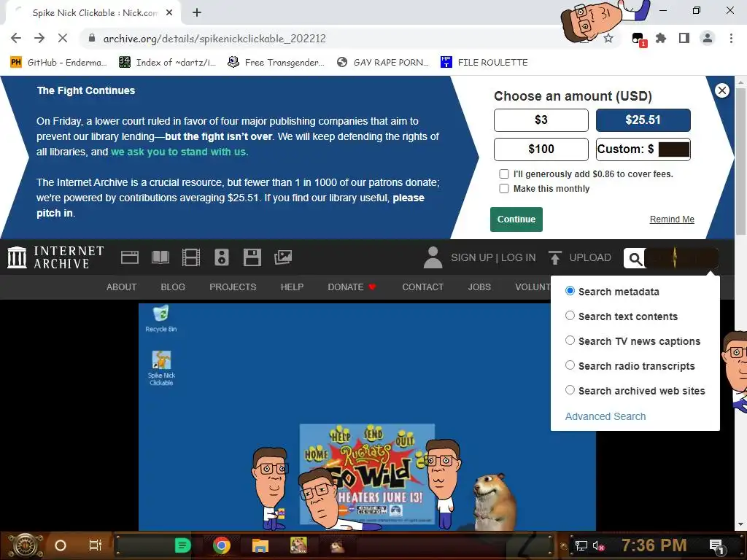747x560 pixels.
Task: Click the Rugrats Go Wild banner in emulator
Action: coord(367,474)
